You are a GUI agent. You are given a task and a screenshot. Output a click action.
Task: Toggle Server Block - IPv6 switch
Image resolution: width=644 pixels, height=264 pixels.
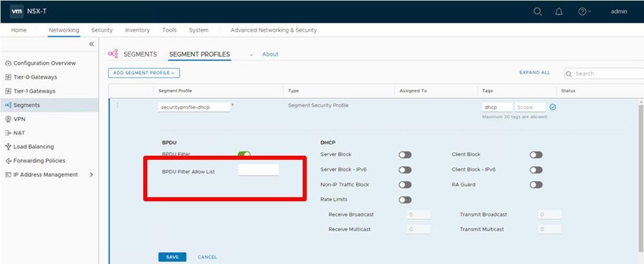405,170
